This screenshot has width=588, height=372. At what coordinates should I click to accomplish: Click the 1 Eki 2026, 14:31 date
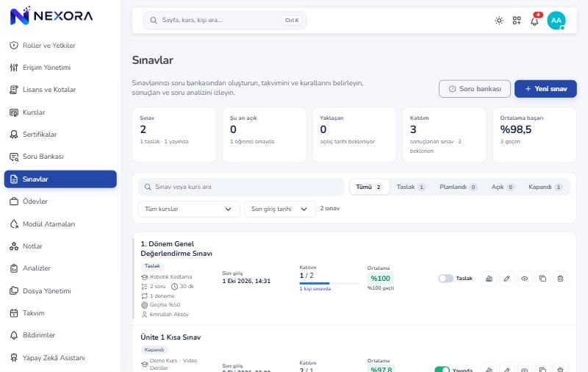click(x=246, y=281)
